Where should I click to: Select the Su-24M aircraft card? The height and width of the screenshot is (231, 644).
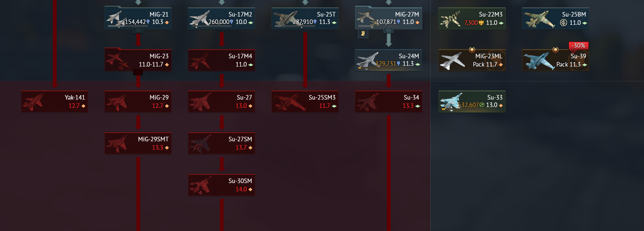click(389, 60)
